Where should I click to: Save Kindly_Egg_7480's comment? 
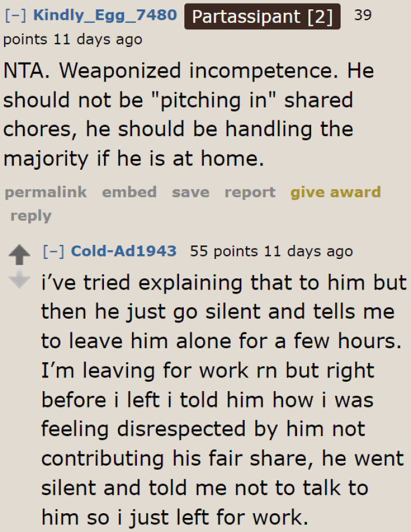click(x=190, y=192)
